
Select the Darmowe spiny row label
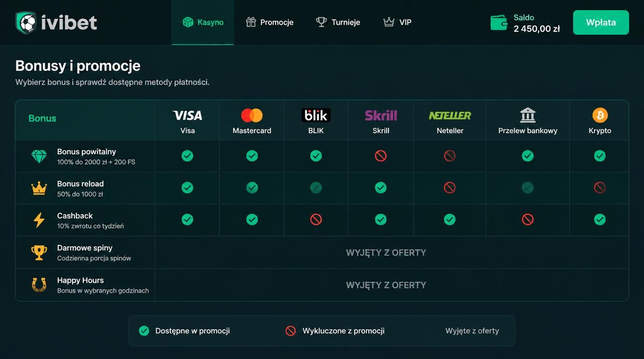(x=85, y=248)
